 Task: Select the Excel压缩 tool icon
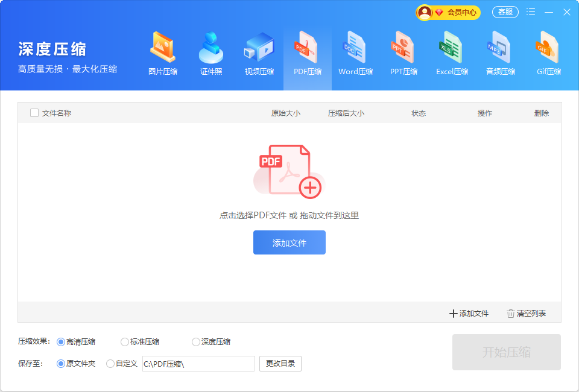pos(452,48)
